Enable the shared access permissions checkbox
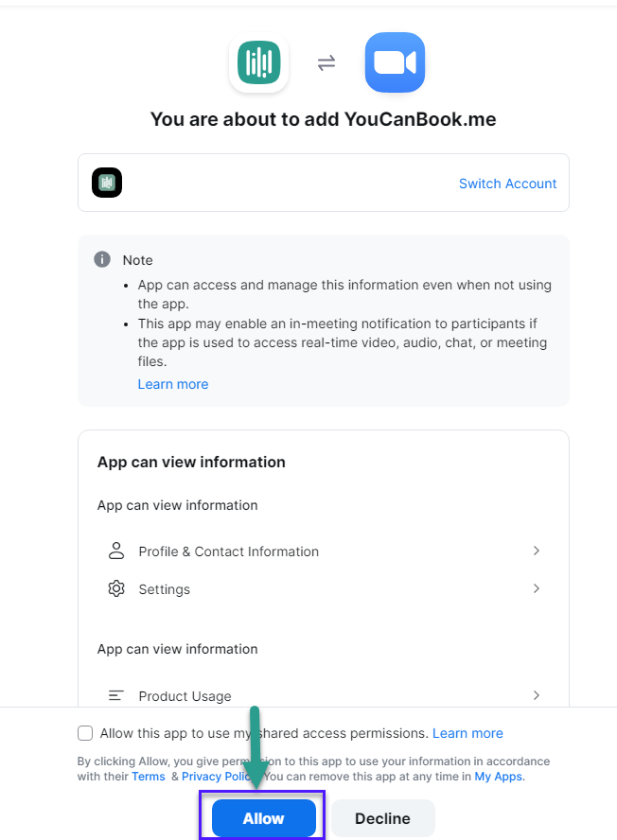The height and width of the screenshot is (840, 617). pyautogui.click(x=84, y=732)
